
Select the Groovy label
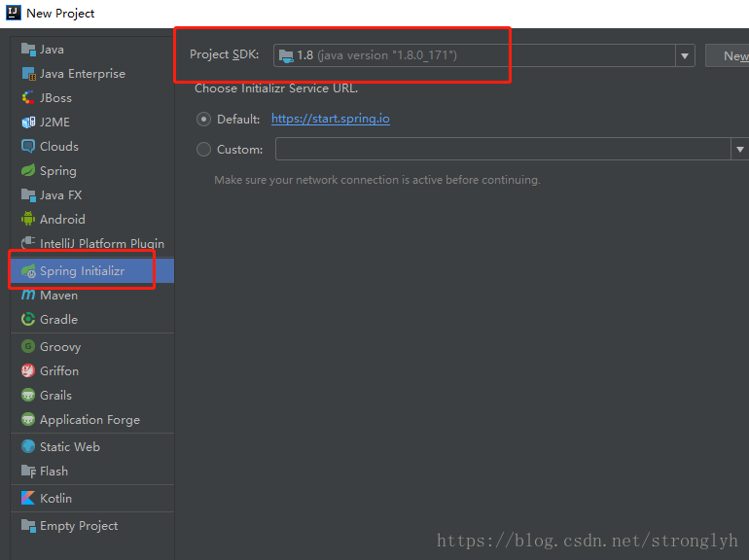60,347
